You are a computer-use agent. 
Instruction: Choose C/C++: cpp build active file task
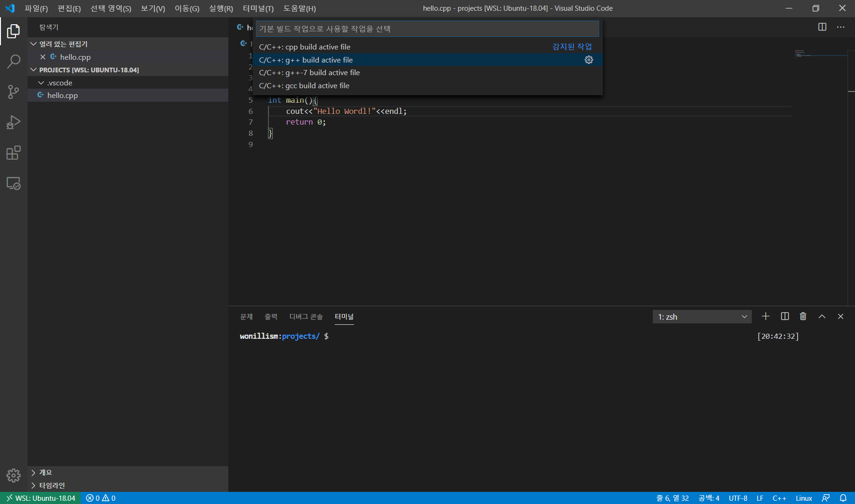(x=427, y=47)
